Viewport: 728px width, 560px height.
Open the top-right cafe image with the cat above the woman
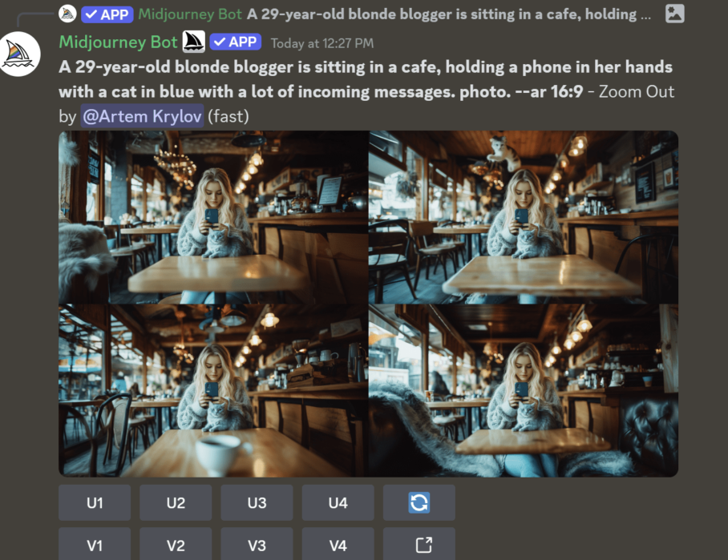click(x=524, y=217)
